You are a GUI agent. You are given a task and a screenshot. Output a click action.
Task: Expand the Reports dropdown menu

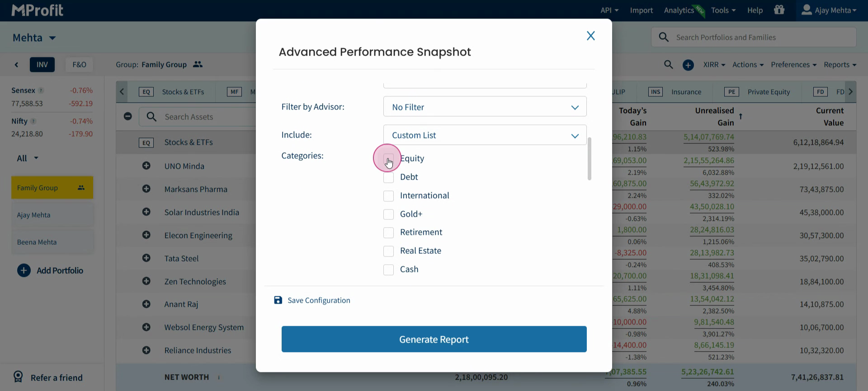(x=840, y=65)
